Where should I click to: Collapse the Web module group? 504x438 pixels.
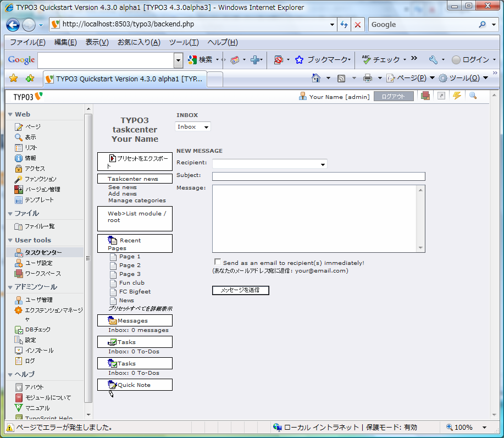pyautogui.click(x=10, y=114)
